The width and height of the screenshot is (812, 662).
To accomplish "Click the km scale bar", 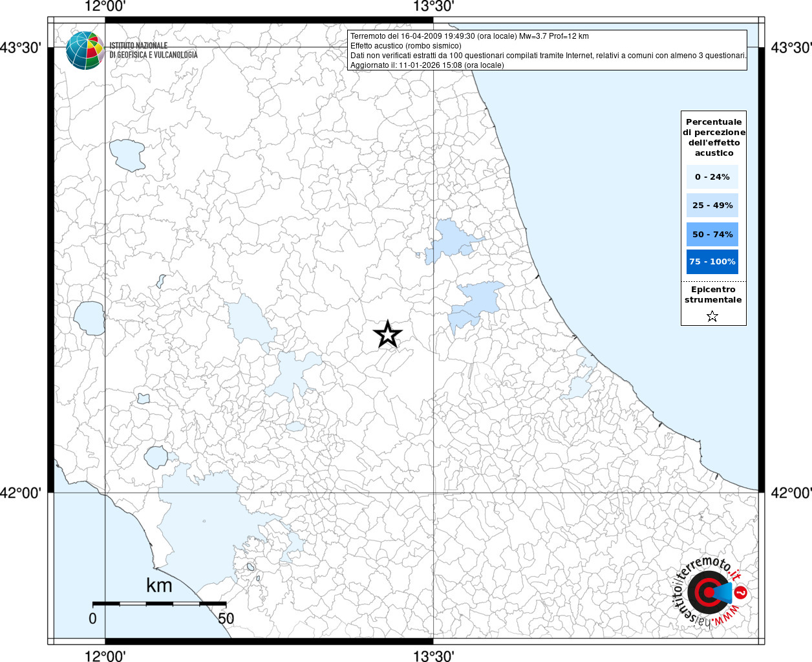I will pos(159,604).
